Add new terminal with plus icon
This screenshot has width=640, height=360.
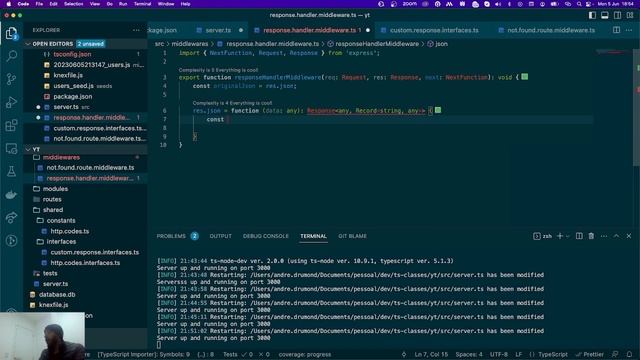560,236
